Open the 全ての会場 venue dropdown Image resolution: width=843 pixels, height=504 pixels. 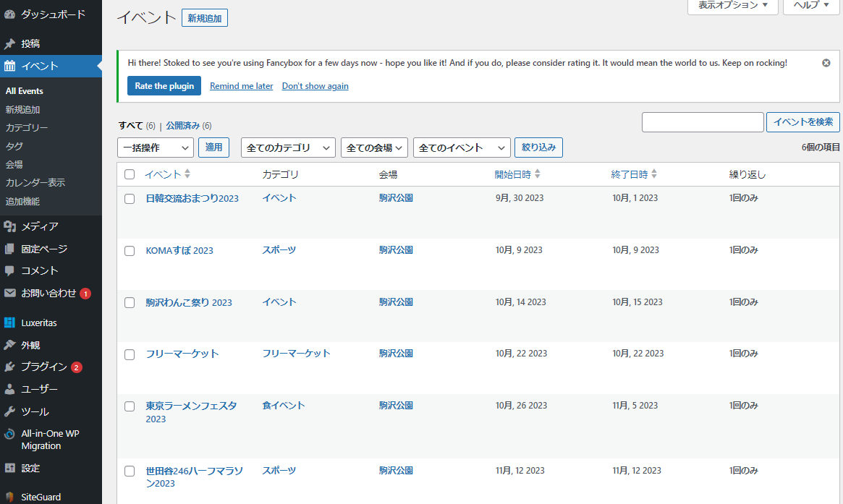click(374, 148)
